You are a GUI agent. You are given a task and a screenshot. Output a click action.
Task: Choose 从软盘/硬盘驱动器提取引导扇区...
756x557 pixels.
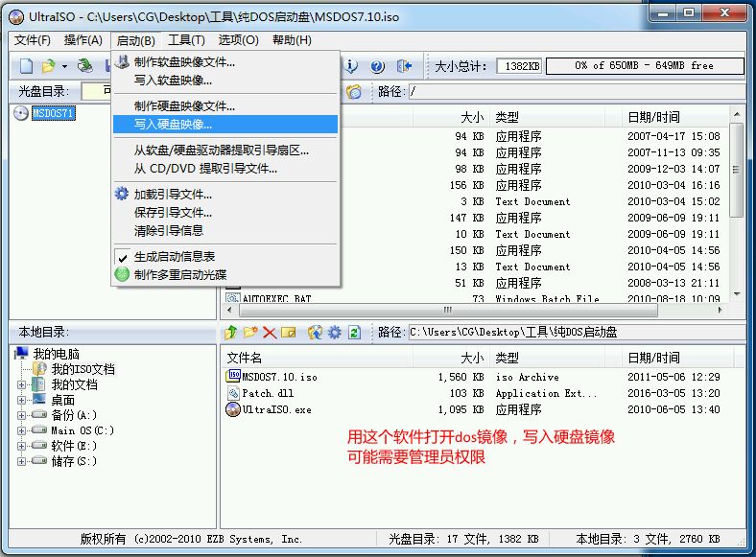[x=225, y=151]
